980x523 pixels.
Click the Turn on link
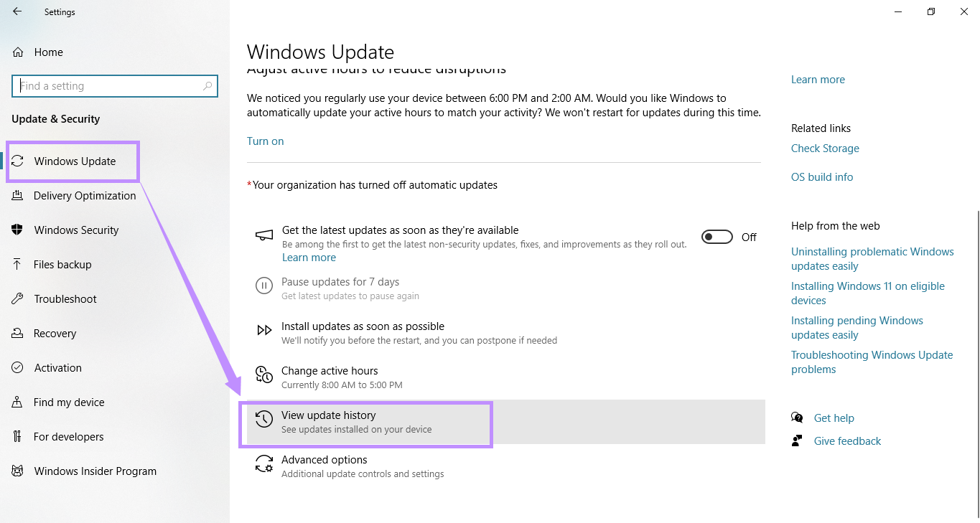tap(265, 141)
